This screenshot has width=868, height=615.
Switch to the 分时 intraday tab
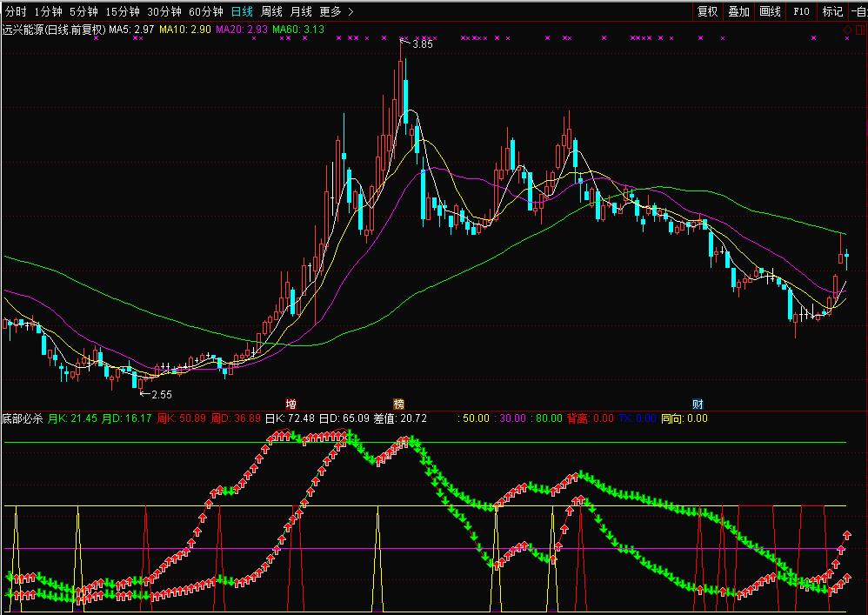coord(16,11)
